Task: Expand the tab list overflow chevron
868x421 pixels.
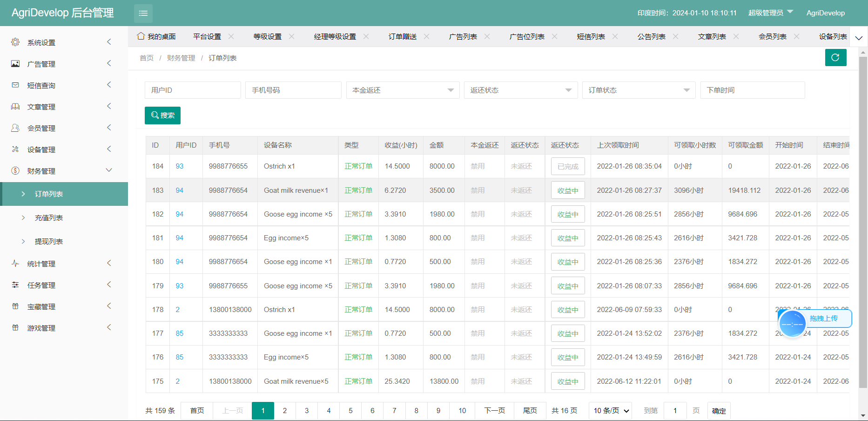Action: 859,37
